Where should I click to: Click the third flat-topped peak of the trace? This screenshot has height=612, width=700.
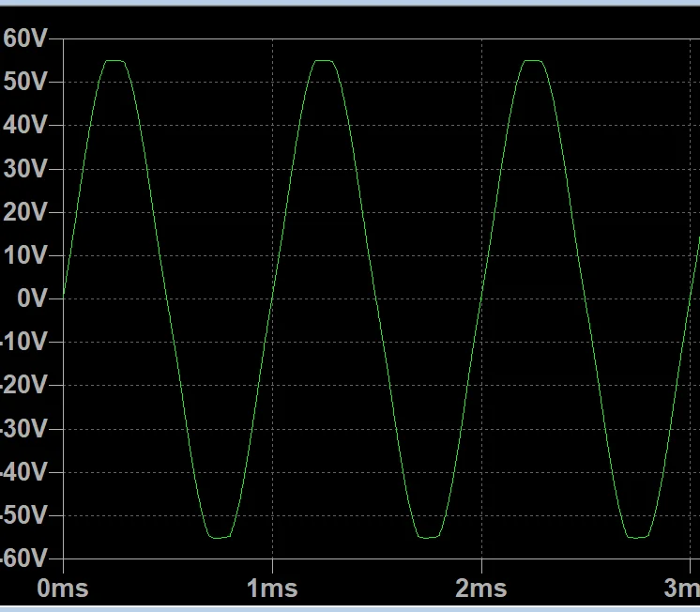click(x=534, y=61)
